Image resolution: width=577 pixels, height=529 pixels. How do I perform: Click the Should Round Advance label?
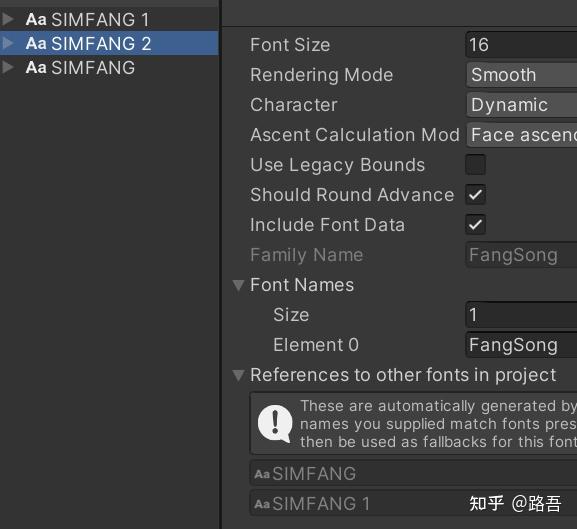click(352, 195)
